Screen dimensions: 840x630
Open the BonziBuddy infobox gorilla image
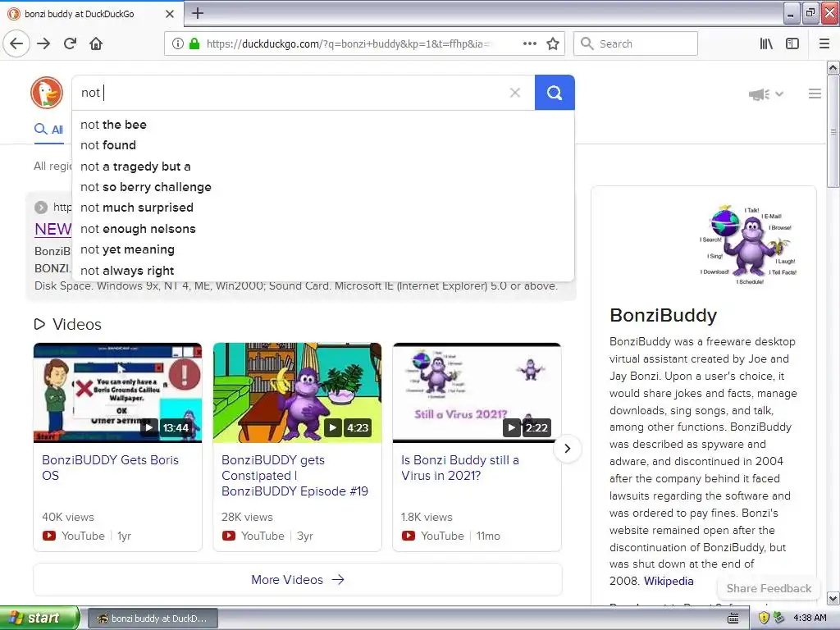748,244
